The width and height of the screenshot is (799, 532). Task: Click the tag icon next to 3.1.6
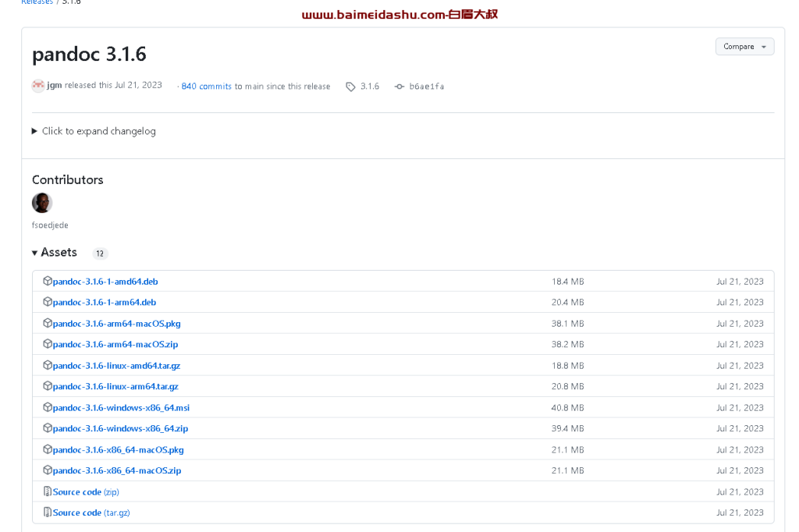(x=351, y=87)
